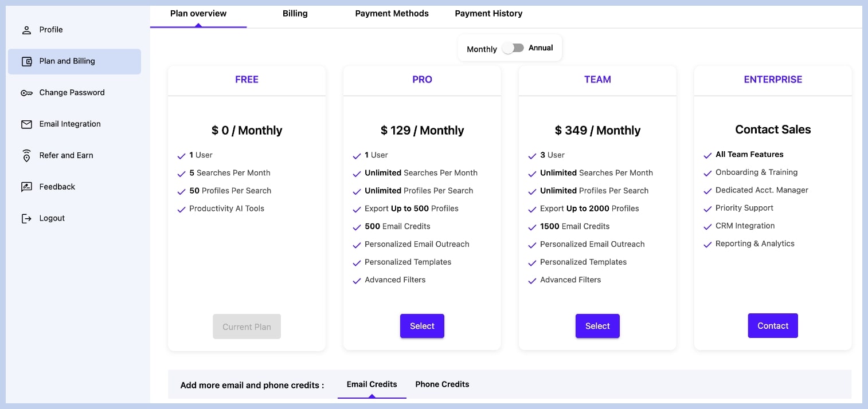Open the Payment History tab
868x409 pixels.
pyautogui.click(x=488, y=14)
